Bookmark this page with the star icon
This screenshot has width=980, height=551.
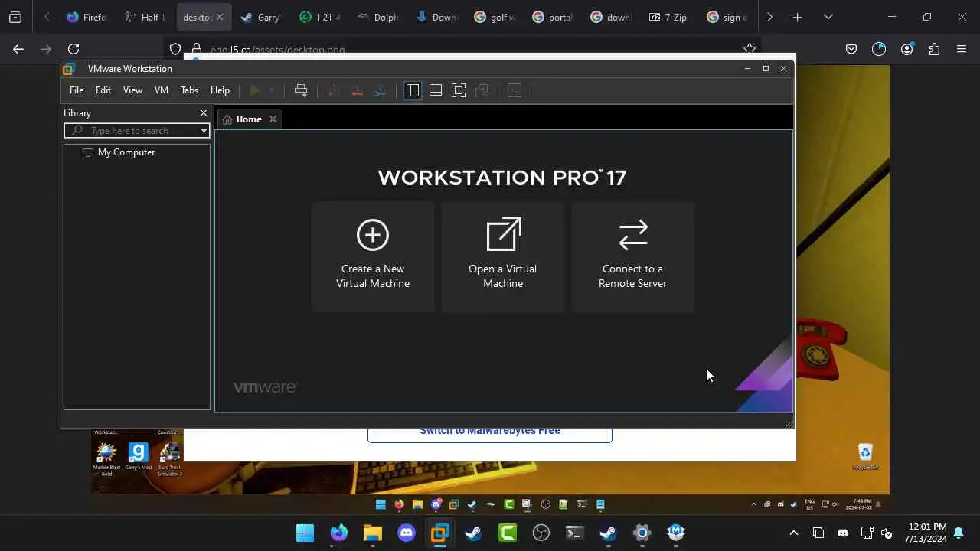(x=750, y=49)
